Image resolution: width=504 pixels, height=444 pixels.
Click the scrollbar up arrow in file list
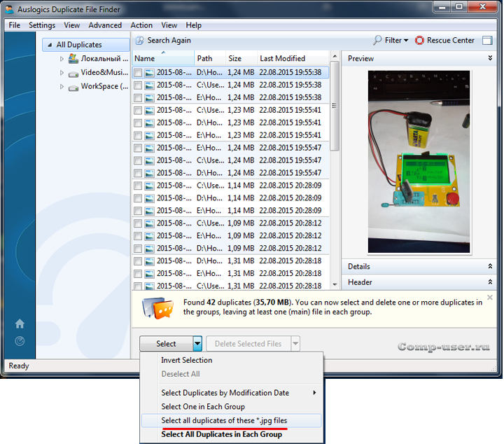tap(335, 56)
